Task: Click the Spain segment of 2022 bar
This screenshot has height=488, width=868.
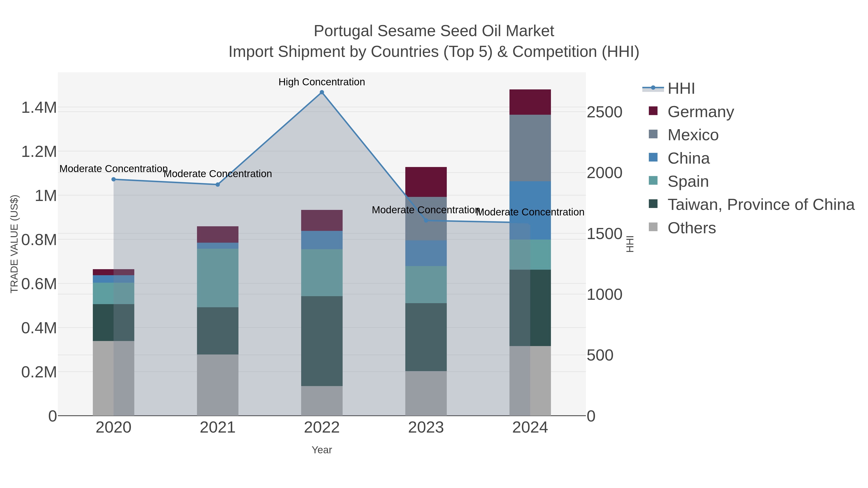Action: coord(322,273)
